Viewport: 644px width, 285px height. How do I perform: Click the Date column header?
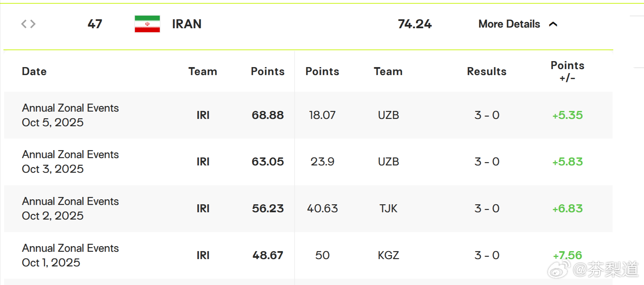(x=34, y=71)
